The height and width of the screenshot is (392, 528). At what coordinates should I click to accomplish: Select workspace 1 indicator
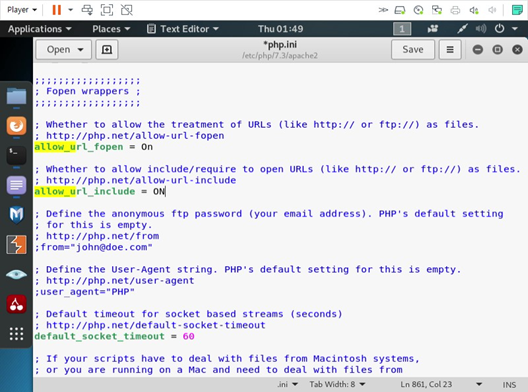point(402,29)
